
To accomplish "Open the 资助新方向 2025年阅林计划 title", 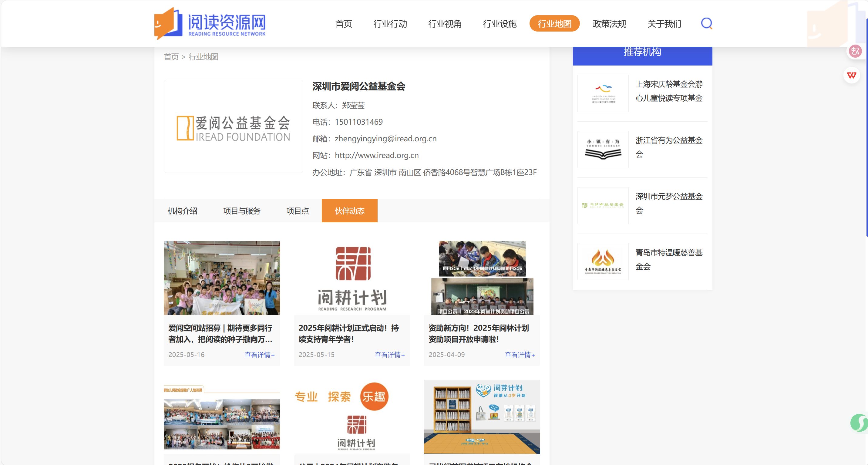I will pos(479,334).
